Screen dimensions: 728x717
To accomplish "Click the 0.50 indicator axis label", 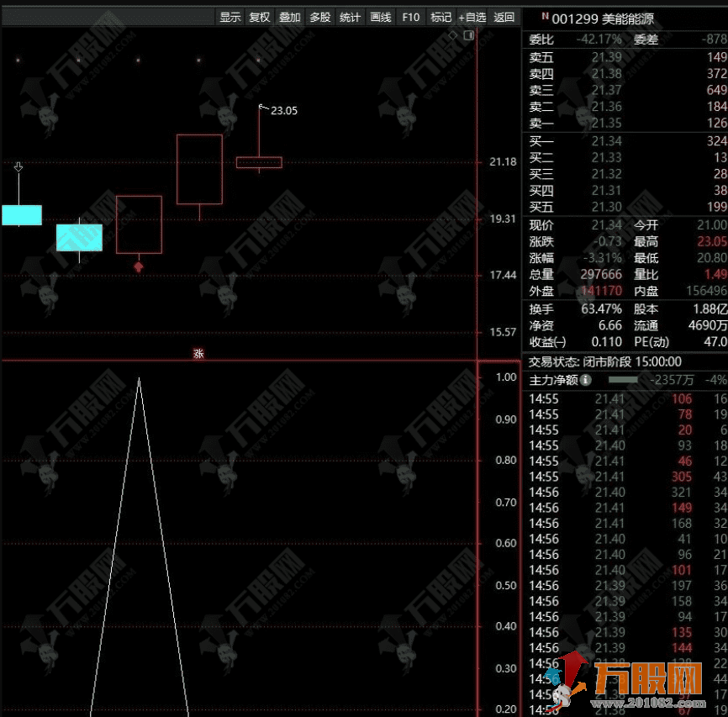I will click(506, 585).
